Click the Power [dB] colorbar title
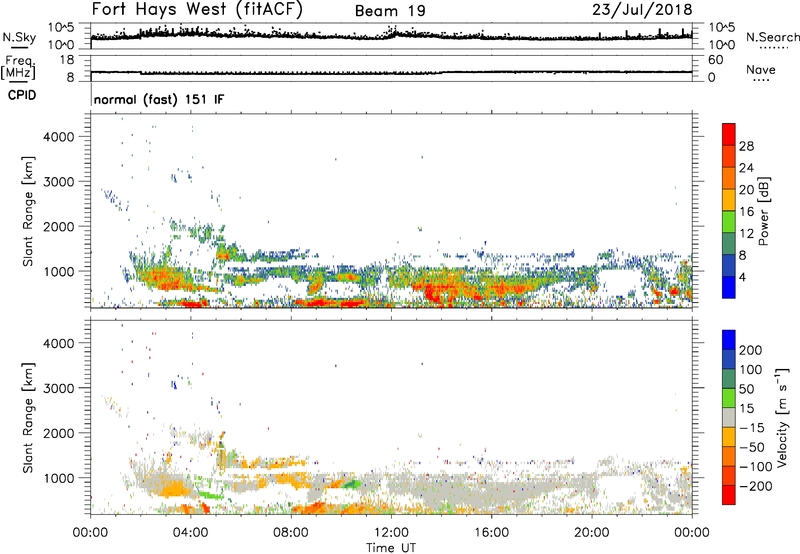This screenshot has height=554, width=800. click(763, 211)
